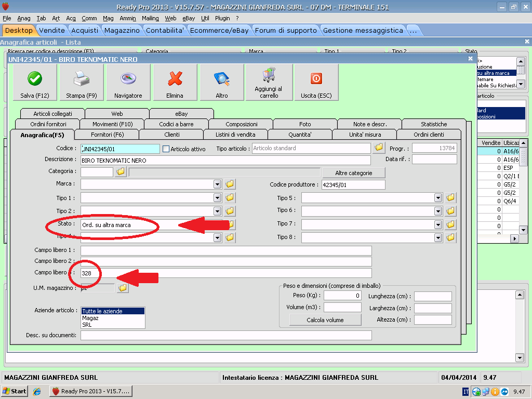Delete article with Elimina button
Screen dimensions: 532x399
[175, 83]
